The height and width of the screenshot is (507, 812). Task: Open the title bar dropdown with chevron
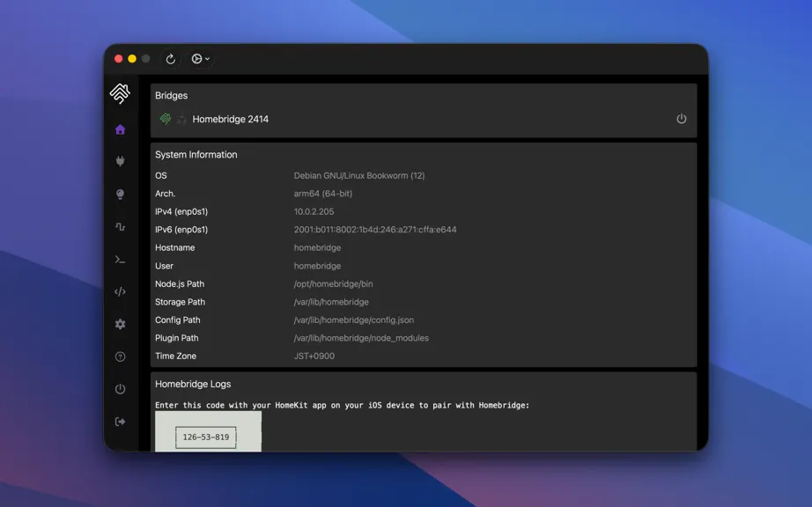(201, 59)
